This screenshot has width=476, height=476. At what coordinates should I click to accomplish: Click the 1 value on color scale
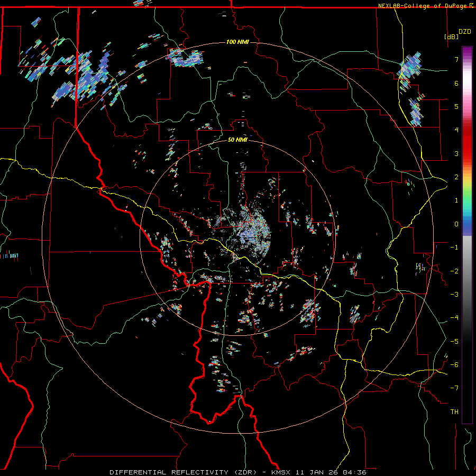coord(456,200)
